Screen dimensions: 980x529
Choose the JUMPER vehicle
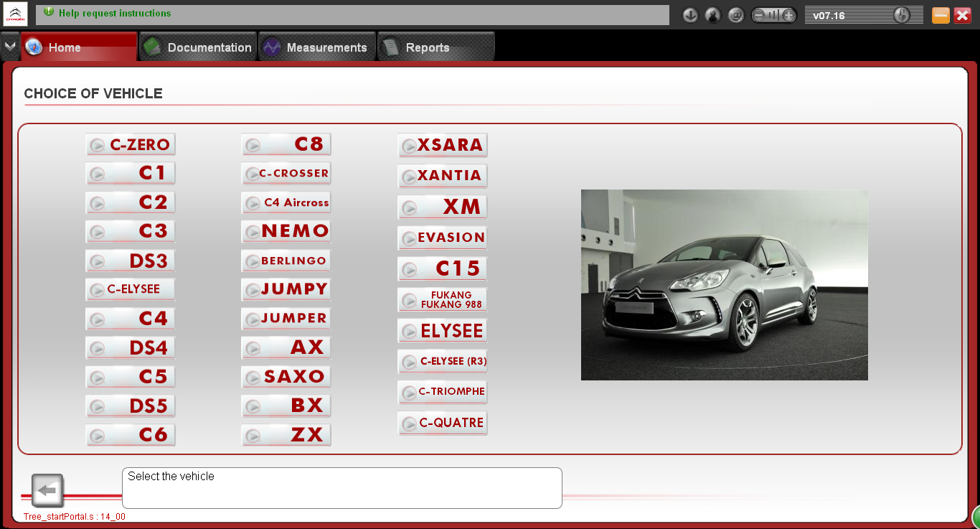[x=286, y=319]
